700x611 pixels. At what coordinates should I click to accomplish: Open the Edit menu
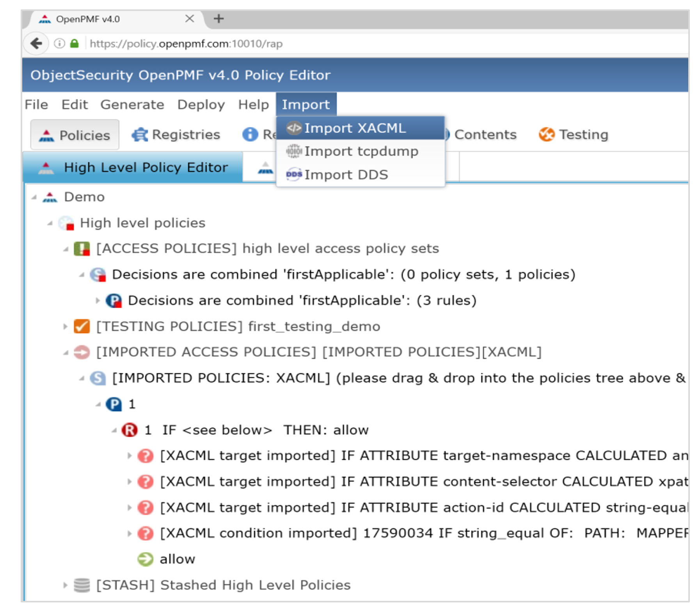pos(75,105)
